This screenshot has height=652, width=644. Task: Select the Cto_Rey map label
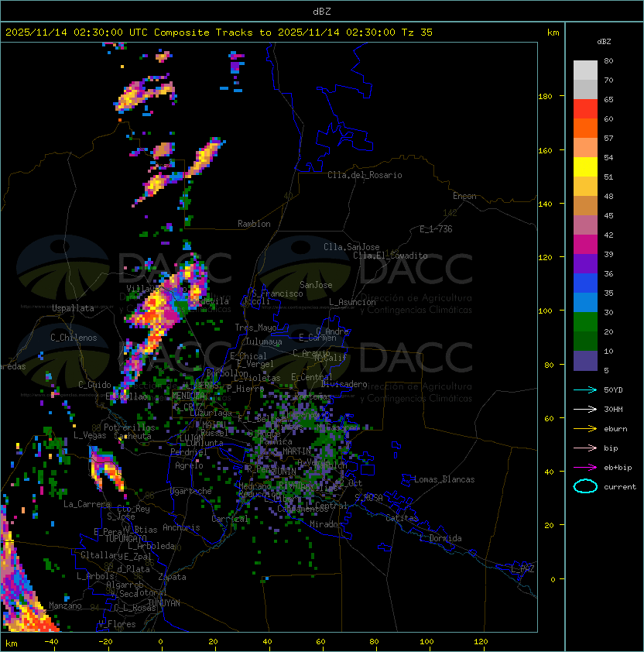click(133, 509)
